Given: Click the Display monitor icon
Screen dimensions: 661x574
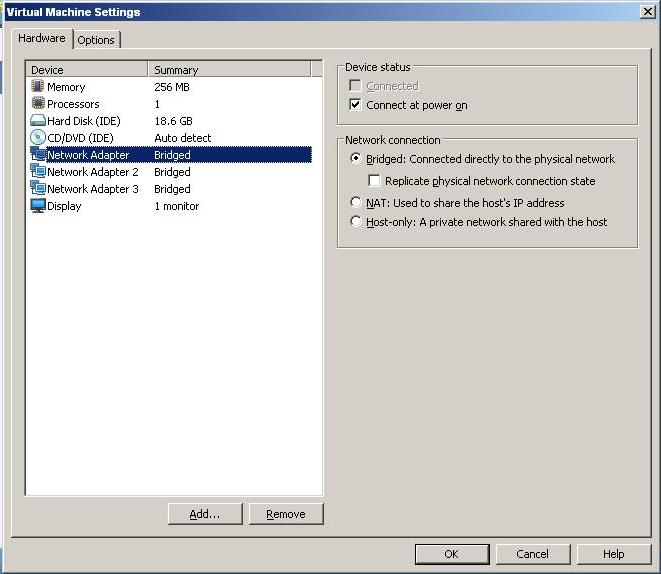Looking at the screenshot, I should [38, 206].
